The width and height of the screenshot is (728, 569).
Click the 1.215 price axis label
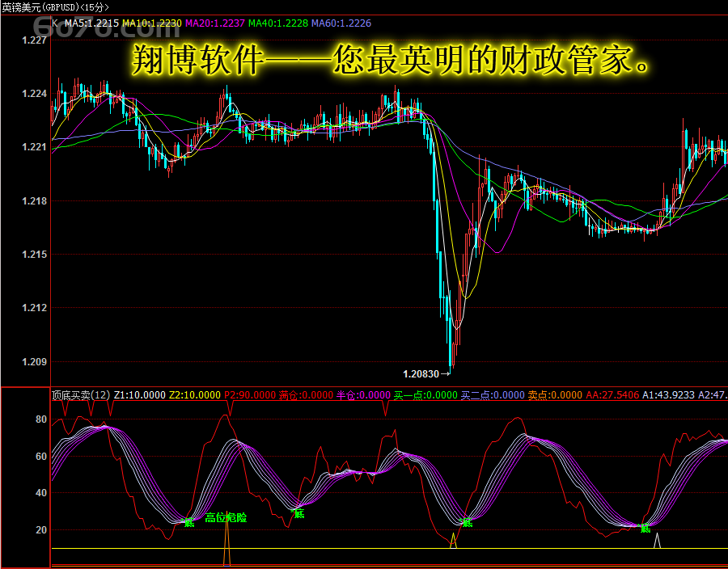[x=34, y=254]
